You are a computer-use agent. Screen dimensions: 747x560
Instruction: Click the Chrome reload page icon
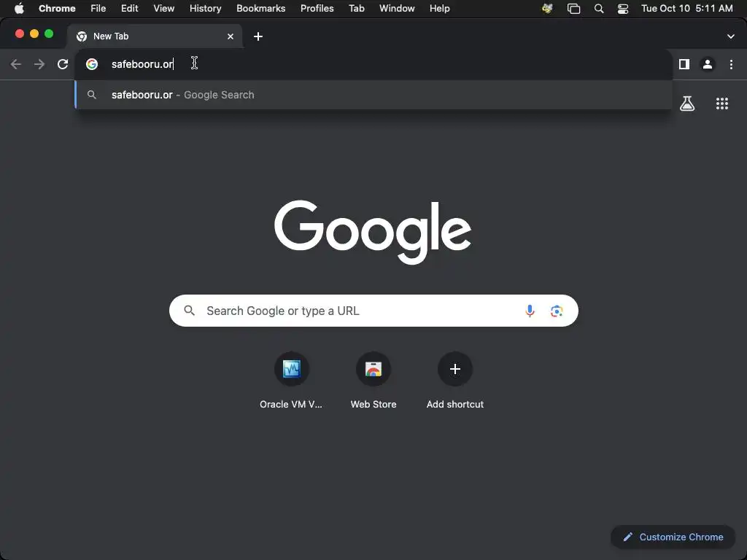pos(63,64)
